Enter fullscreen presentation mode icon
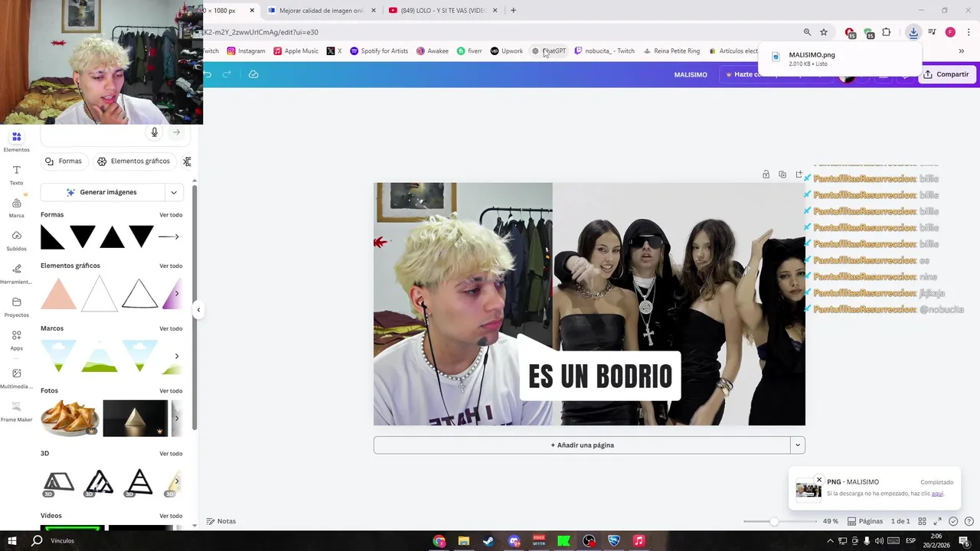This screenshot has height=551, width=980. coord(937,521)
